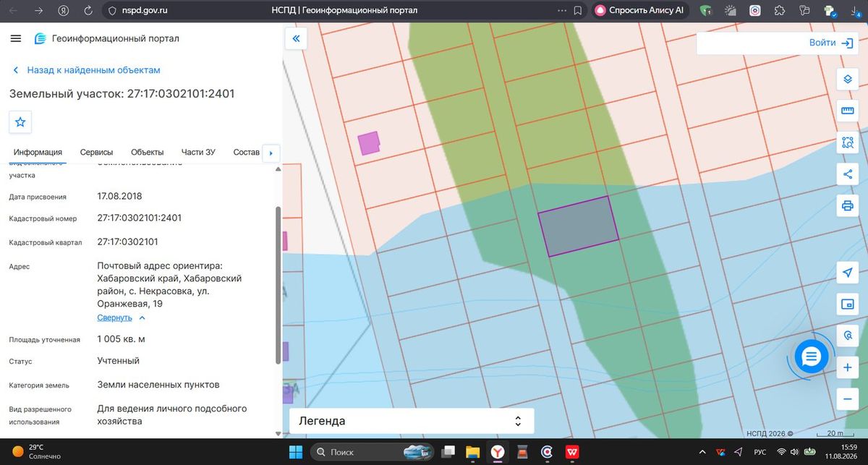This screenshot has width=868, height=465.
Task: Click the info panel vertical scrollbar
Action: click(278, 286)
